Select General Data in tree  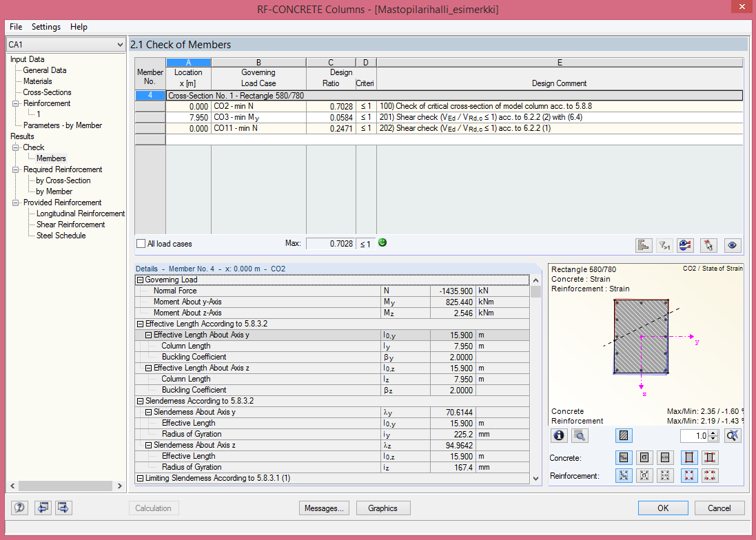(45, 70)
